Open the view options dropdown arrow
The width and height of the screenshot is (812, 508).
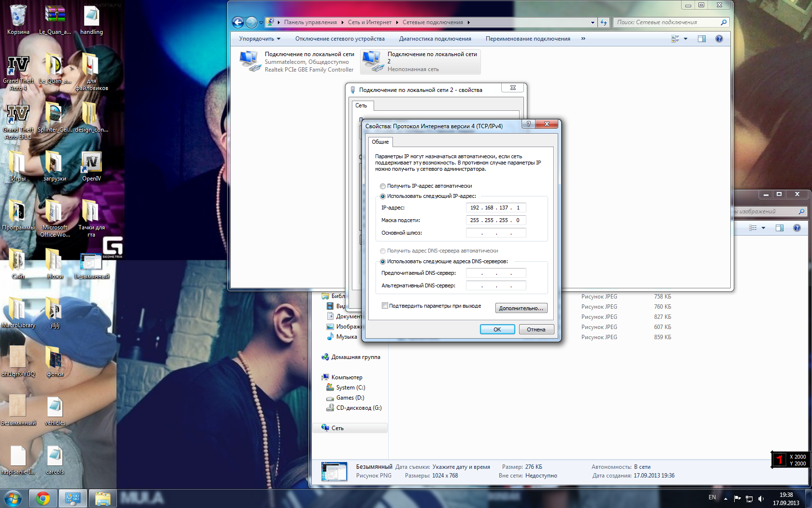(x=686, y=39)
